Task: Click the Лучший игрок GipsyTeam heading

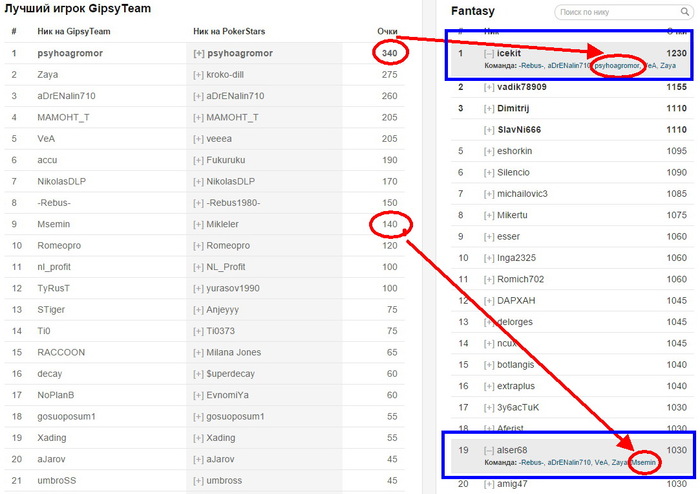Action: (x=78, y=8)
